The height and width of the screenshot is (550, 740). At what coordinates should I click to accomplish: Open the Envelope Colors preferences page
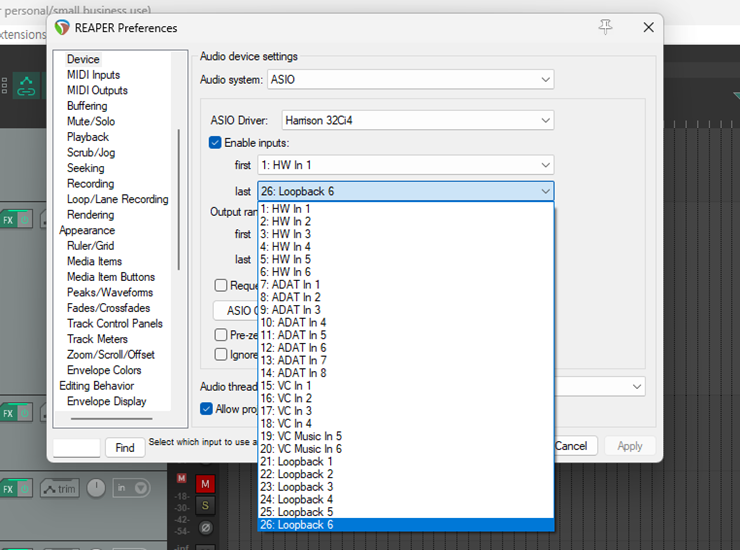click(104, 371)
